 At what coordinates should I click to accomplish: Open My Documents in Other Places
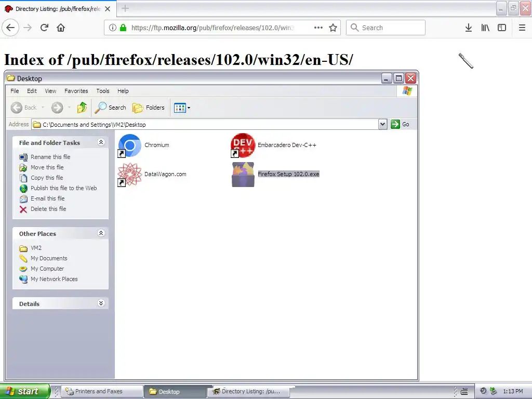(x=49, y=258)
